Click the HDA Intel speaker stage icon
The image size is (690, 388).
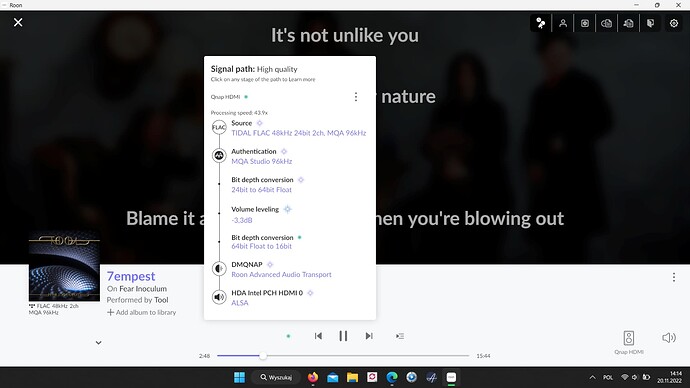219,297
